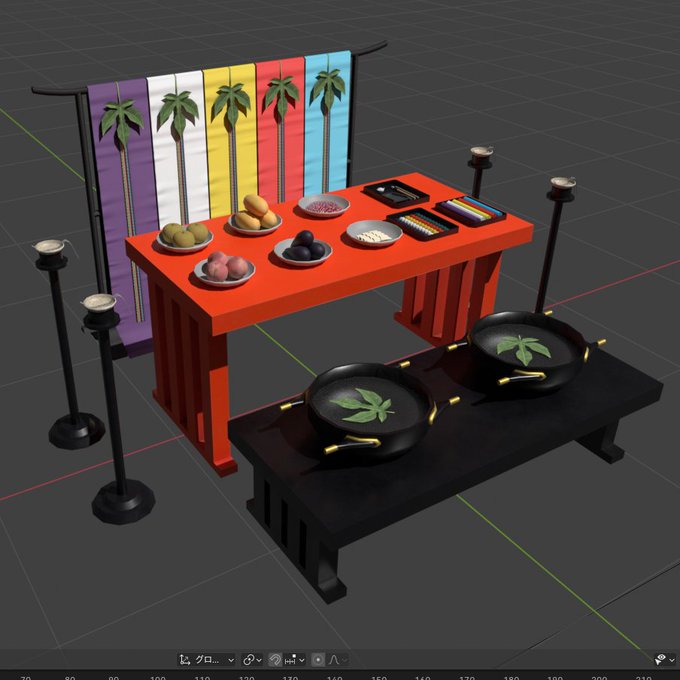Screen dimensions: 680x680
Task: Open the proportional falloff curve dropdown
Action: point(338,660)
